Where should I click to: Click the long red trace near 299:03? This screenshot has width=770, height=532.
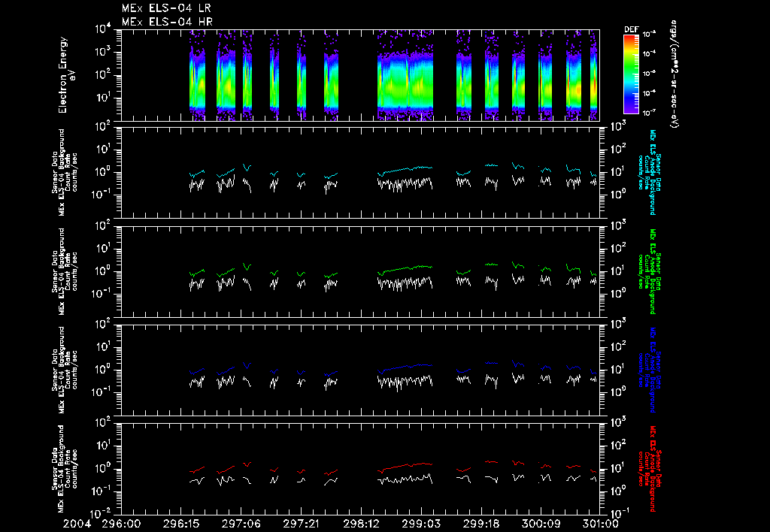pyautogui.click(x=405, y=466)
